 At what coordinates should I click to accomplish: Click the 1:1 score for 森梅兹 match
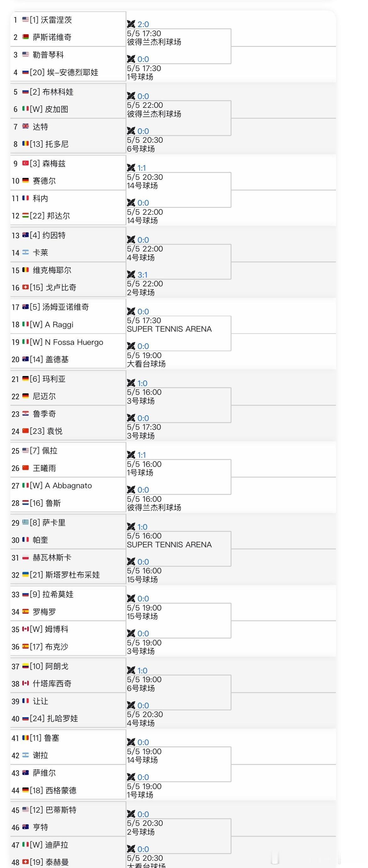coord(142,168)
